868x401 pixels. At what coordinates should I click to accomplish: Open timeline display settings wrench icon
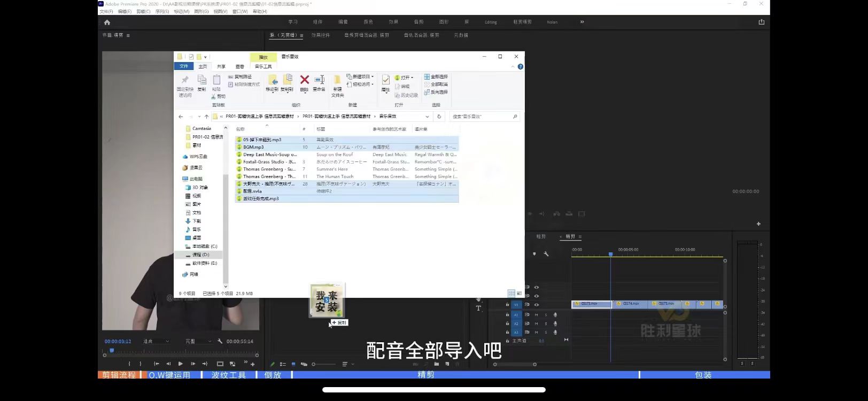click(x=546, y=254)
